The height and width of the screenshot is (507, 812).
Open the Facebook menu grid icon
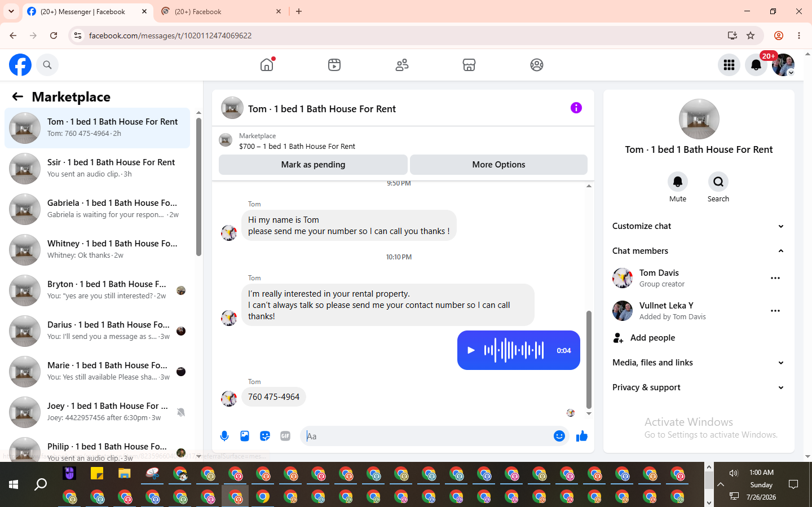click(729, 65)
